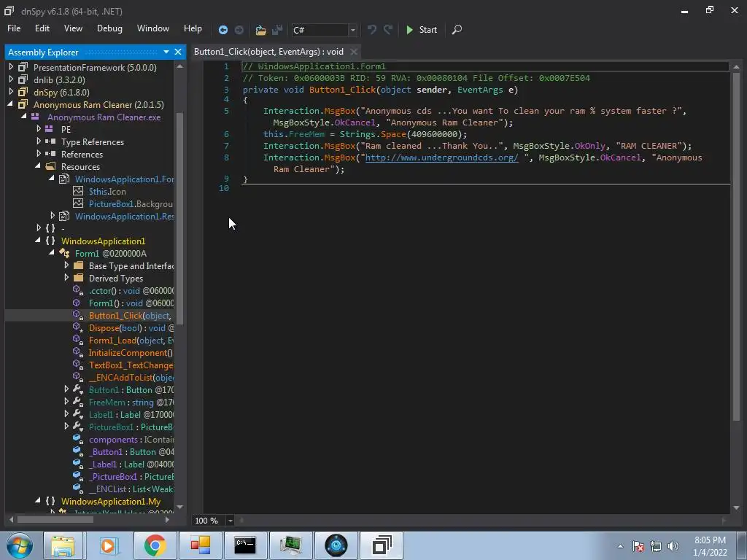Screen dimensions: 747x560
Task: Select the Form1_Load method
Action: pyautogui.click(x=131, y=341)
